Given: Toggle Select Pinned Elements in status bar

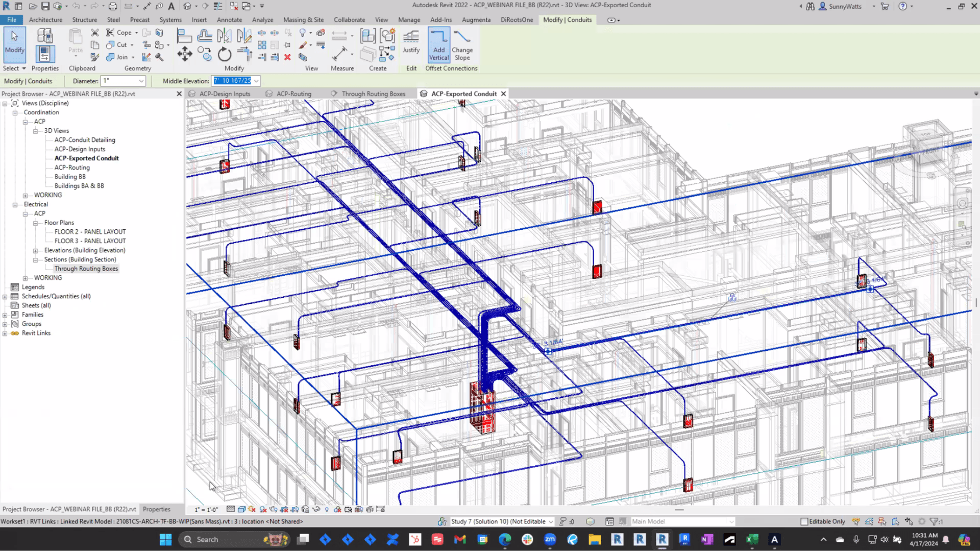Looking at the screenshot, I should [x=883, y=521].
